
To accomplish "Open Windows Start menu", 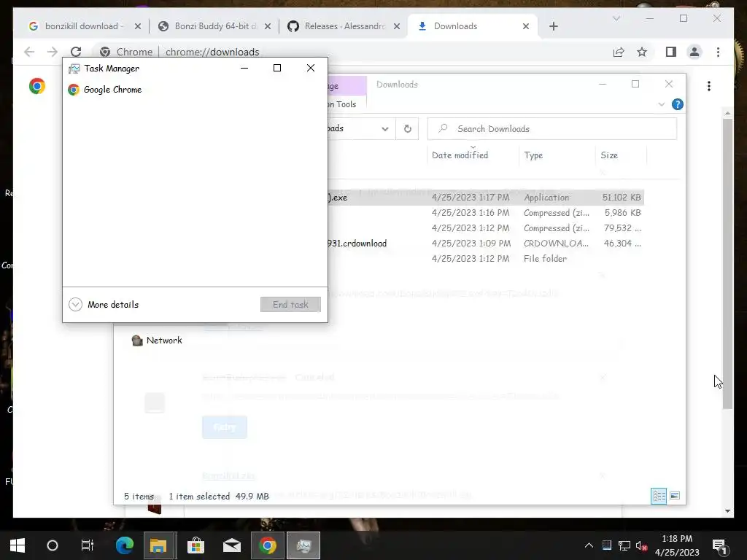I will tap(18, 545).
